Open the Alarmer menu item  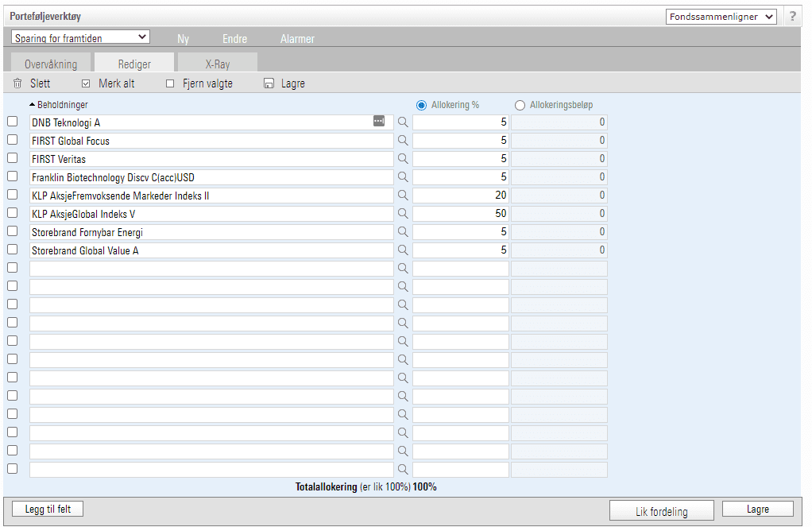pyautogui.click(x=297, y=39)
